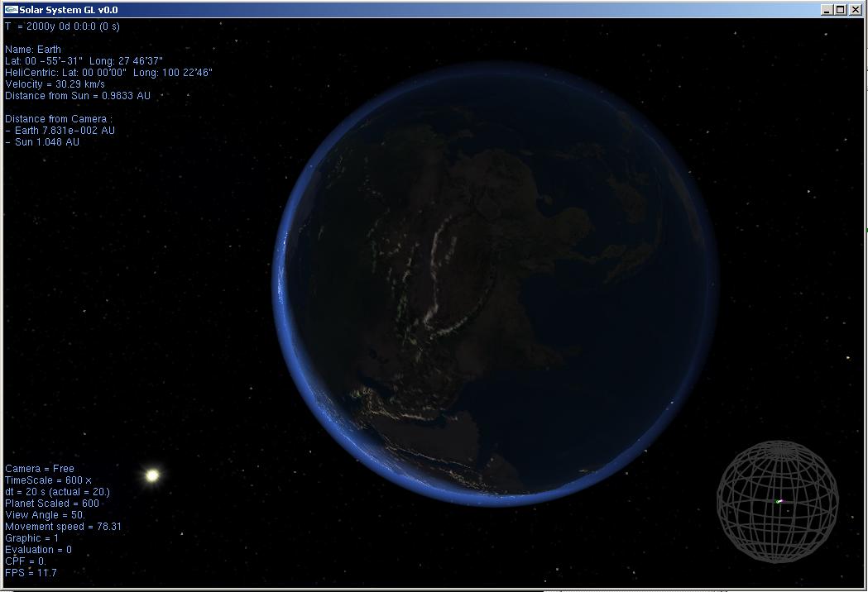Click the 'Name: Earth' label
Screen dimensions: 868x592
point(32,50)
